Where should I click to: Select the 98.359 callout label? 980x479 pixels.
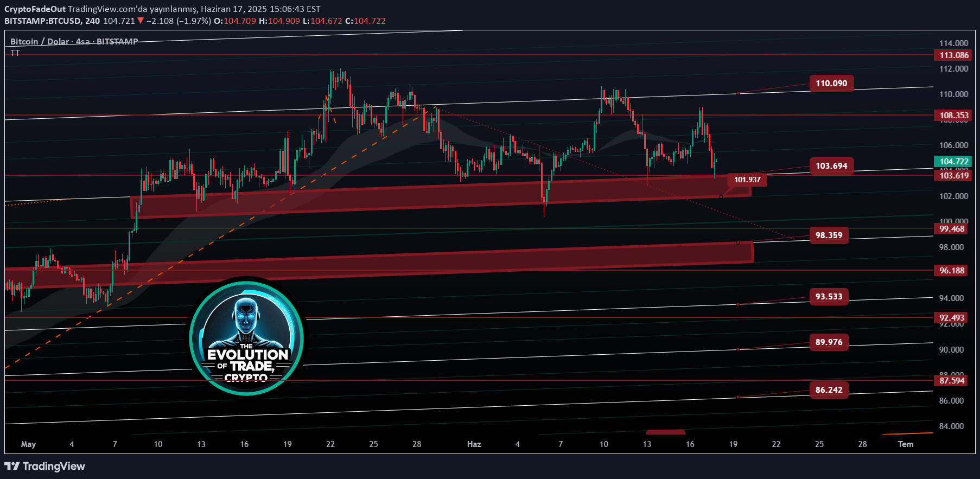(829, 235)
